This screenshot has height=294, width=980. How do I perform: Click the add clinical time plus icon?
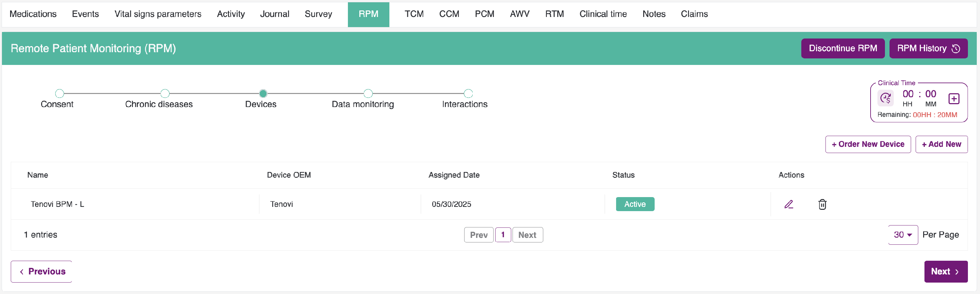[954, 99]
